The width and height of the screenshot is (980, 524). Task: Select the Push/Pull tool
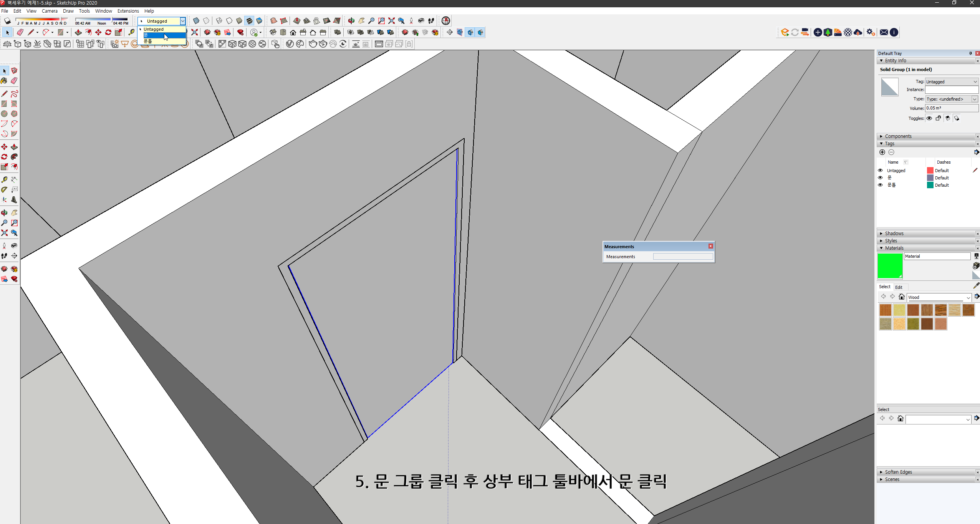(14, 147)
